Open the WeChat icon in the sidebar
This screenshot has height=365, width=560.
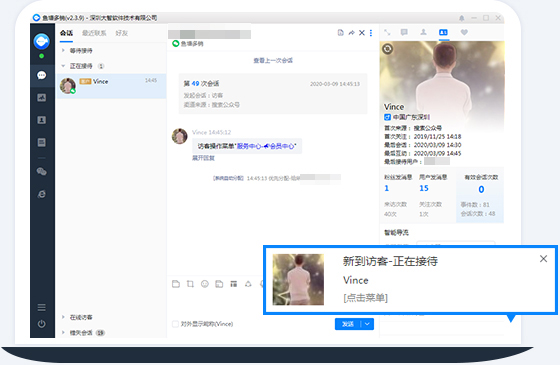click(41, 171)
